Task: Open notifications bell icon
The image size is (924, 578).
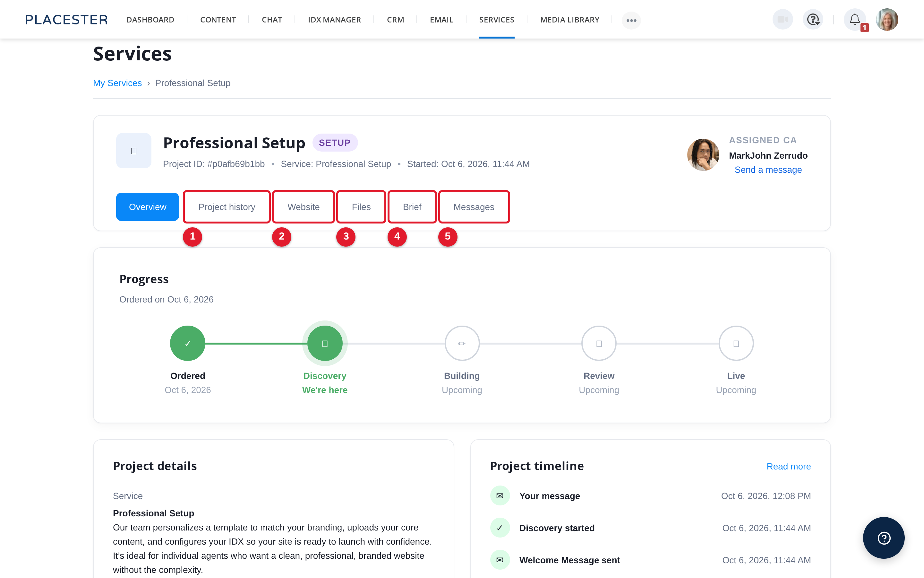Action: (x=854, y=19)
